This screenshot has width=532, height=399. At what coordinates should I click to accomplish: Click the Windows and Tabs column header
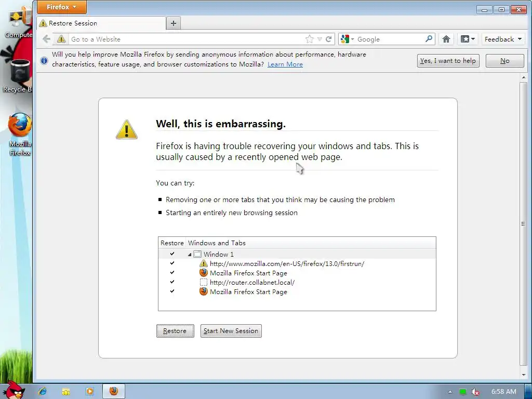coord(311,243)
